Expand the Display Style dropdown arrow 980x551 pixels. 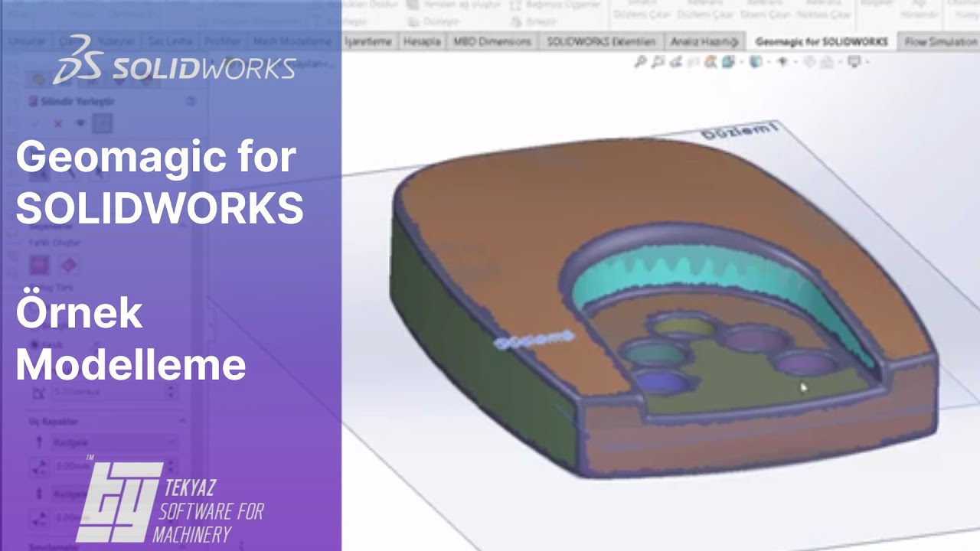(x=769, y=65)
